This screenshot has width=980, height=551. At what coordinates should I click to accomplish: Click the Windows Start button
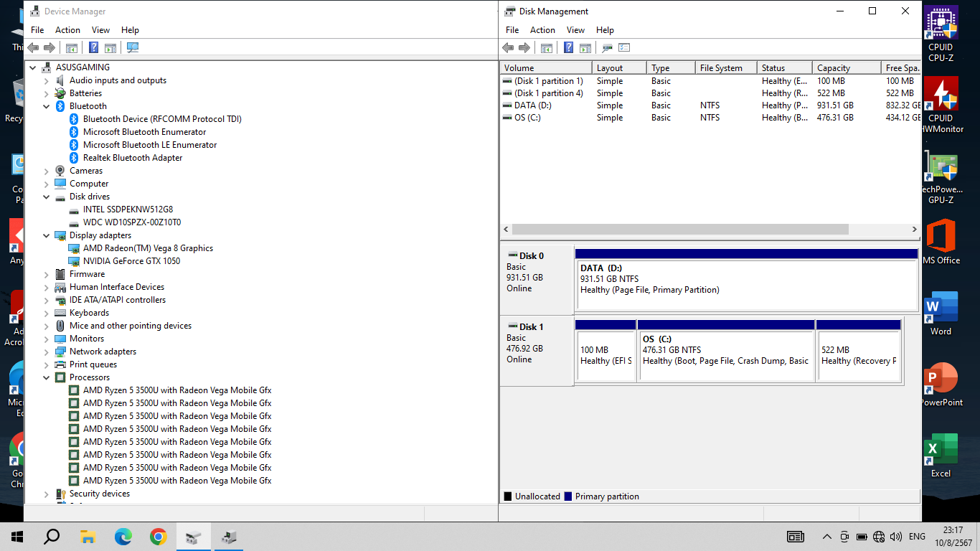(17, 537)
